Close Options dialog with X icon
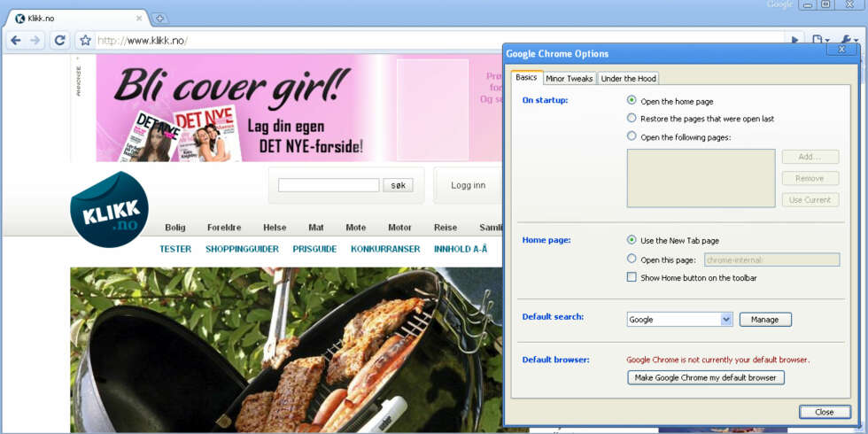 point(841,50)
